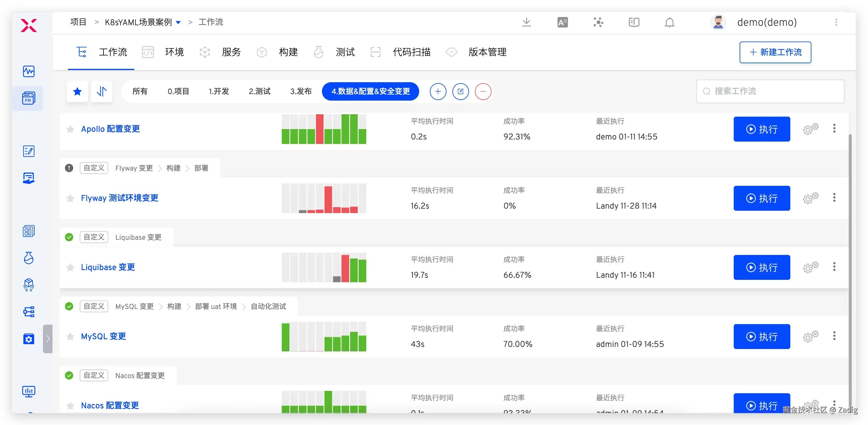Image resolution: width=868 pixels, height=425 pixels.
Task: Switch to the 代码扫描 tab
Action: point(400,52)
